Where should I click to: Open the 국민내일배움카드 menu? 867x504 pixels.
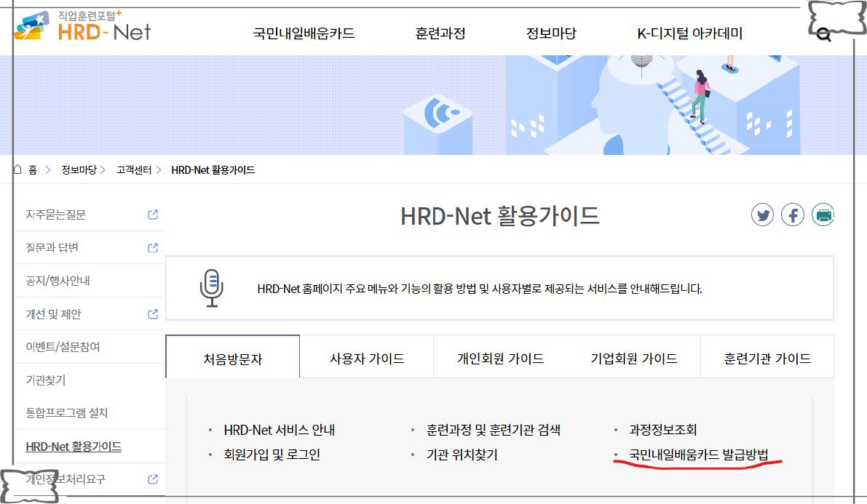[x=305, y=33]
